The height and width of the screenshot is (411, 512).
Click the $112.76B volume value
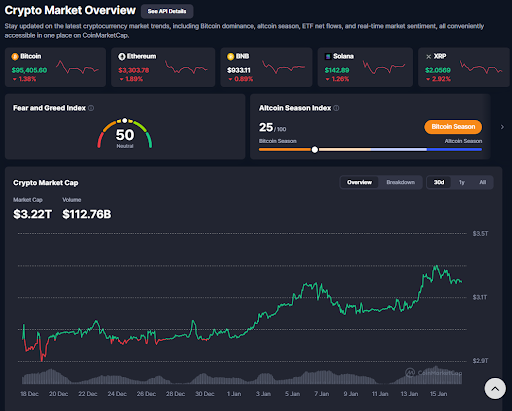pyautogui.click(x=87, y=214)
